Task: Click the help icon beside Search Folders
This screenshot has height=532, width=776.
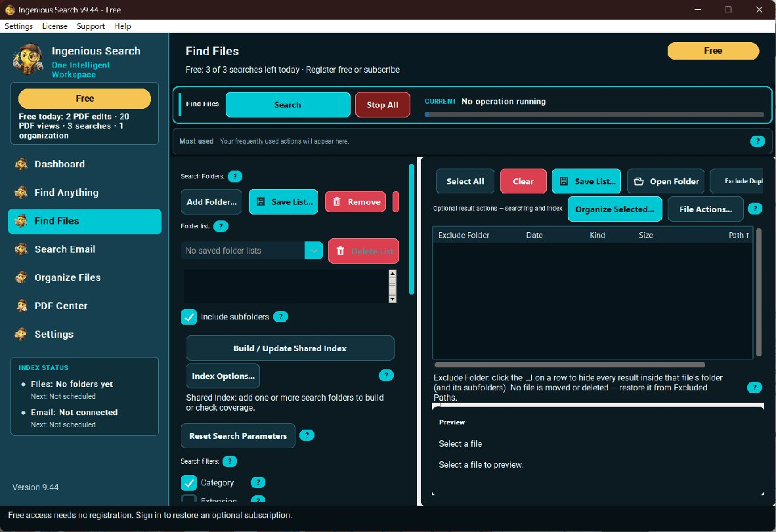Action: [235, 176]
